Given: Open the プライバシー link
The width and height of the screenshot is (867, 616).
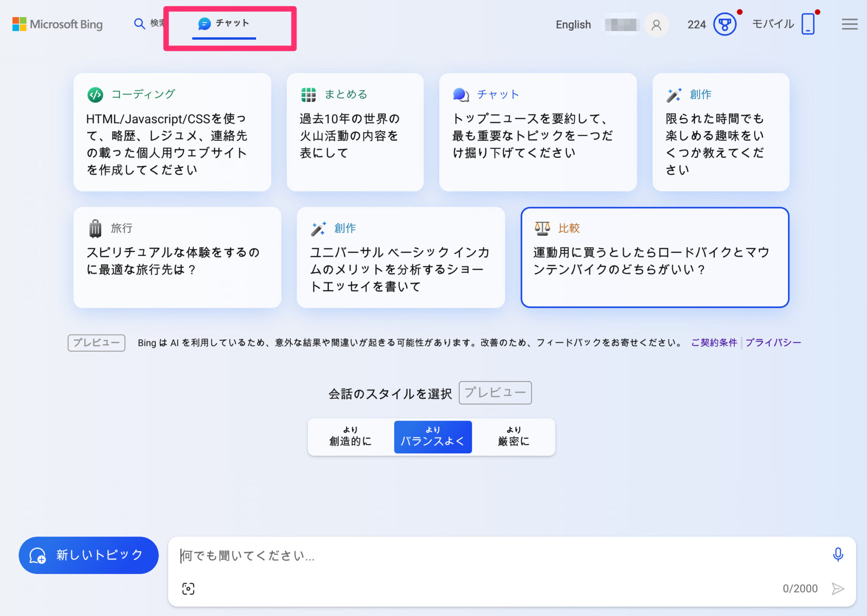Looking at the screenshot, I should pos(773,343).
